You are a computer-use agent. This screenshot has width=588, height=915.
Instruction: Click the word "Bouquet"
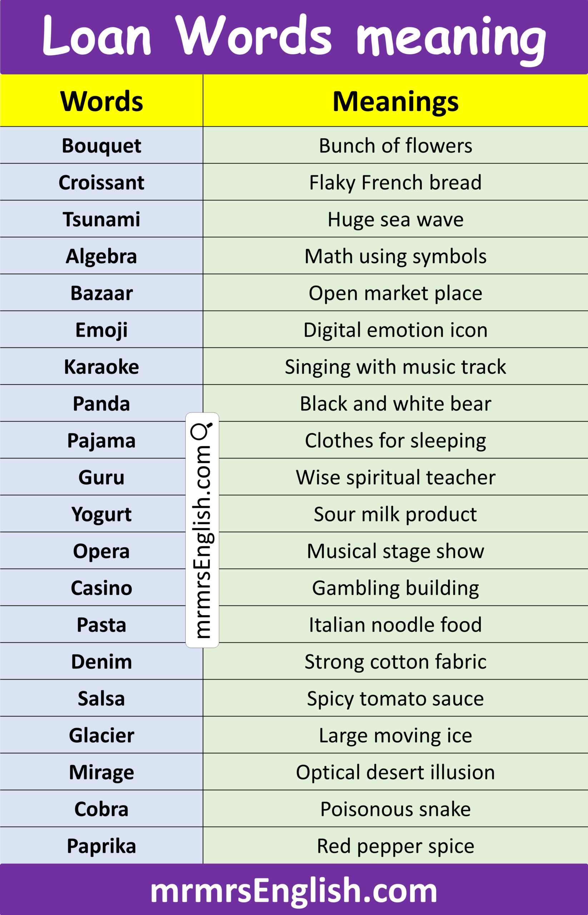pos(101,145)
